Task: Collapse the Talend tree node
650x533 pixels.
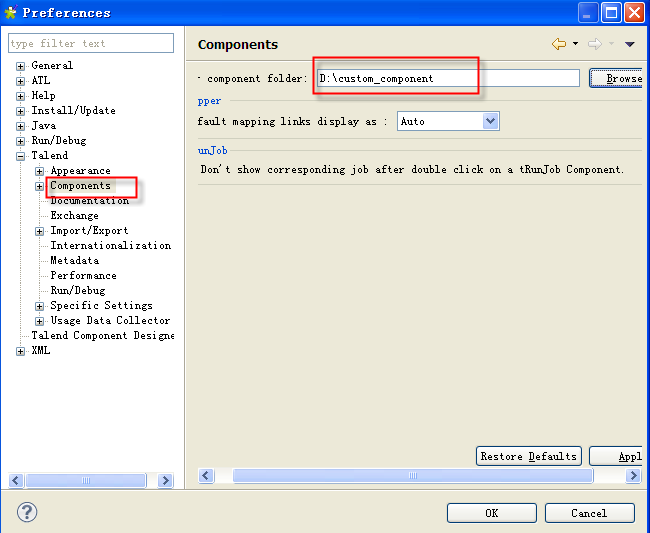Action: [x=20, y=156]
